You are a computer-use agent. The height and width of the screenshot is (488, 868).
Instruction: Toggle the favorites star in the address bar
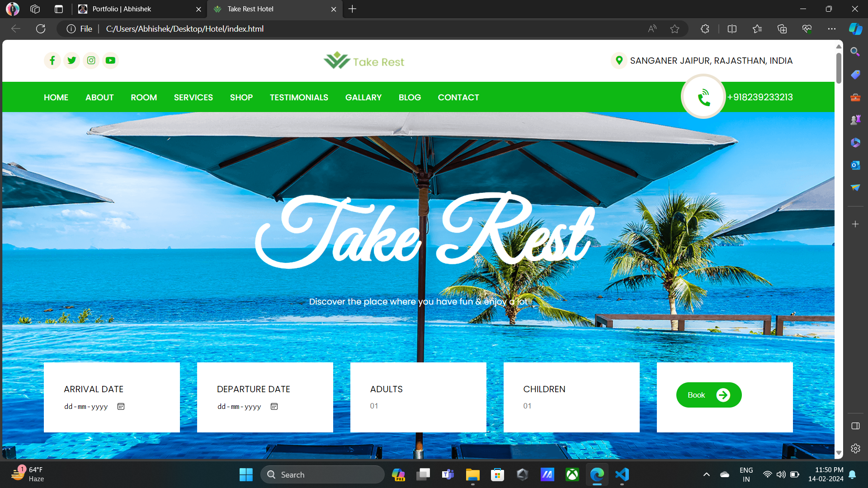tap(675, 28)
